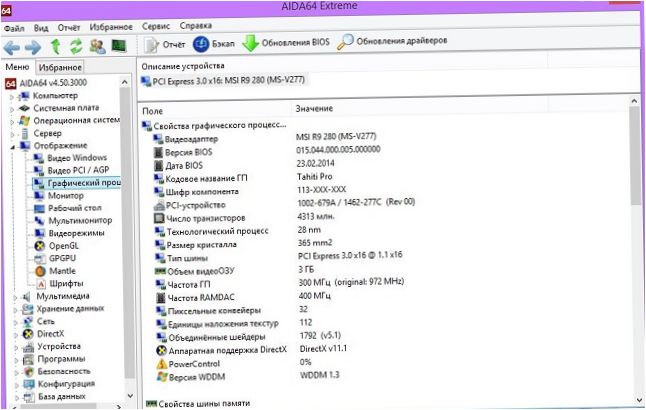
Task: Click the OpenGL tree icon
Action: point(40,246)
